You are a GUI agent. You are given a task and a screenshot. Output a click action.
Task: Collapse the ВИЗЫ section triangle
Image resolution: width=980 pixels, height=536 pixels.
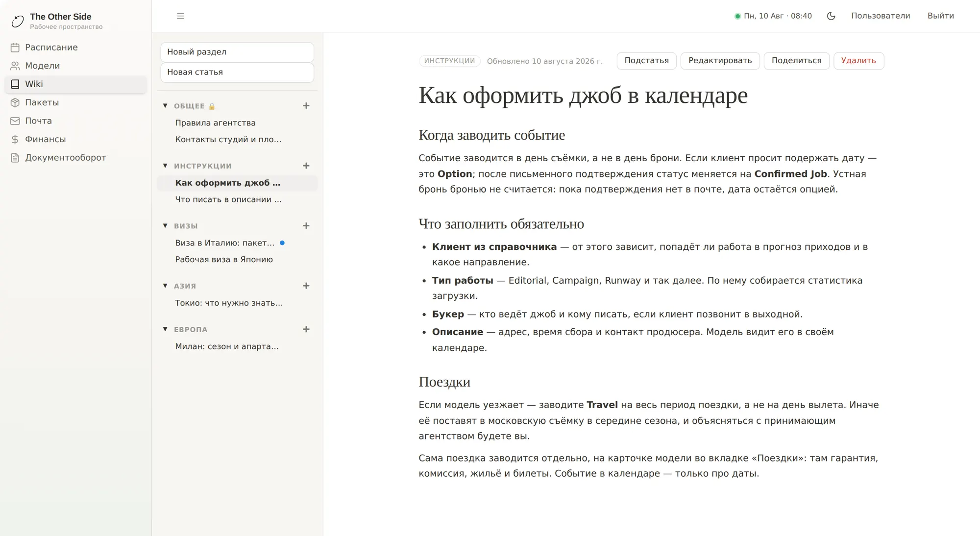(x=165, y=226)
